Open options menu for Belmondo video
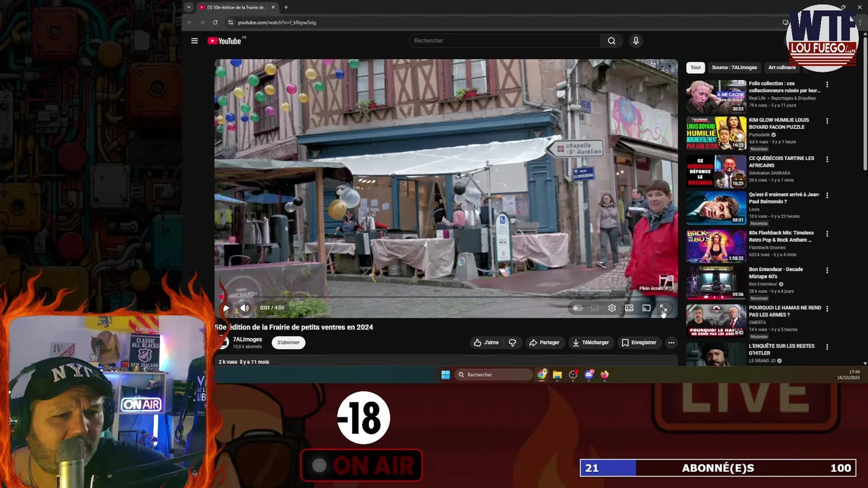 pos(827,196)
